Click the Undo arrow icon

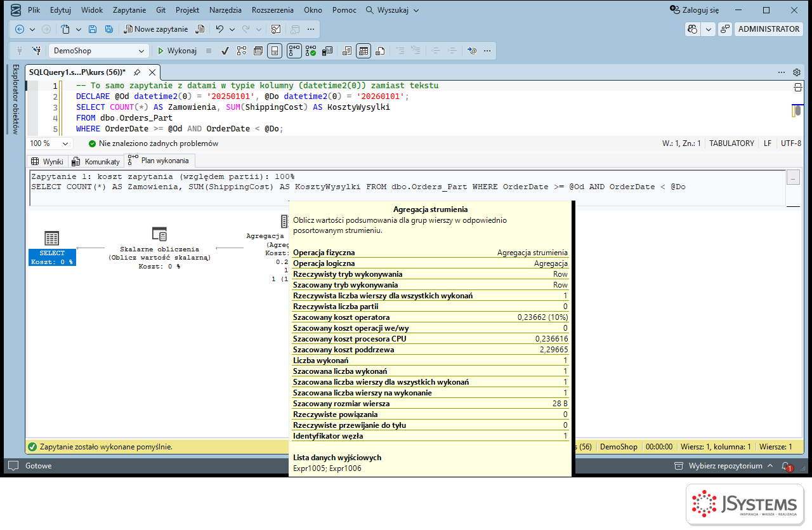[219, 29]
